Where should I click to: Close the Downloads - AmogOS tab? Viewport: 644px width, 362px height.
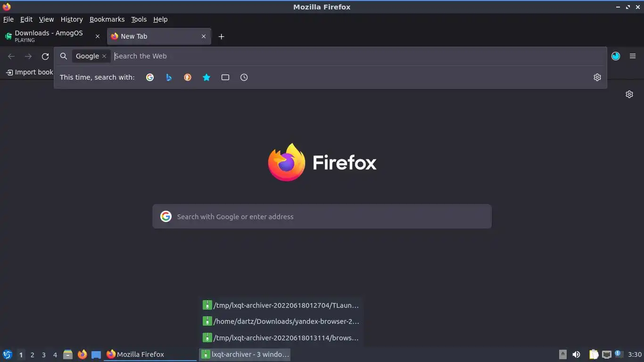point(98,36)
